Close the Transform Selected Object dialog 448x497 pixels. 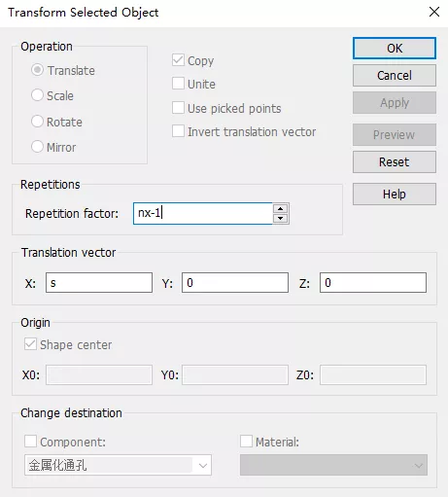434,12
